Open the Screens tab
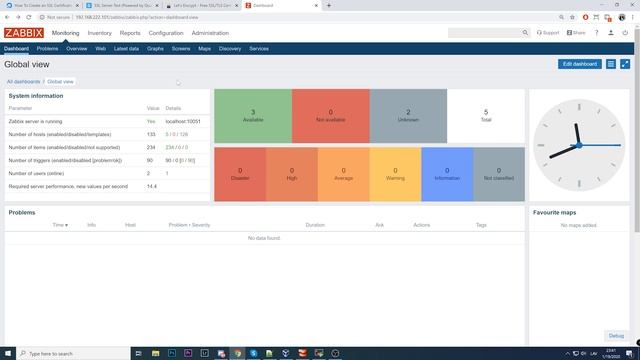Viewport: 640px width, 360px height. pos(181,49)
